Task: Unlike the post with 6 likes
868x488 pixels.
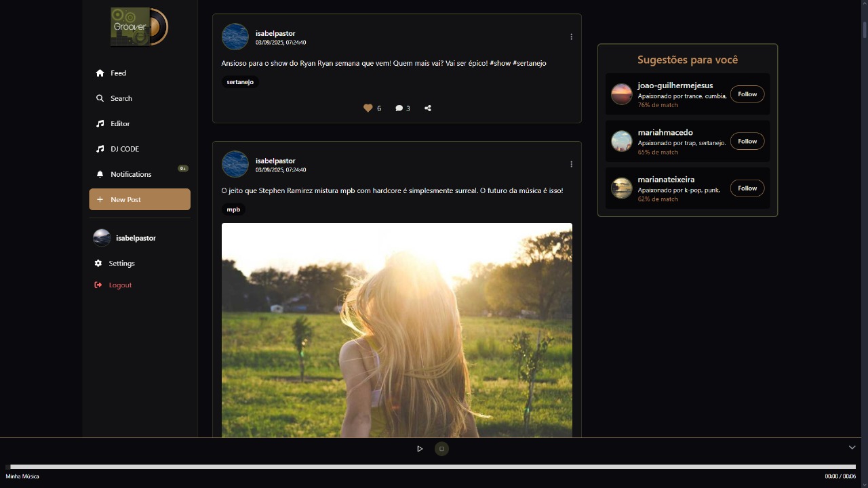Action: (x=368, y=108)
